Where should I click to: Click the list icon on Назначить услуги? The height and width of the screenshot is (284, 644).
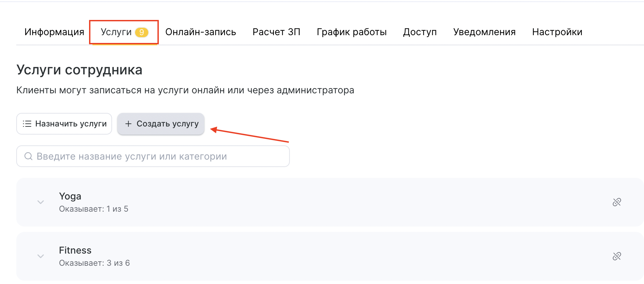coord(27,124)
